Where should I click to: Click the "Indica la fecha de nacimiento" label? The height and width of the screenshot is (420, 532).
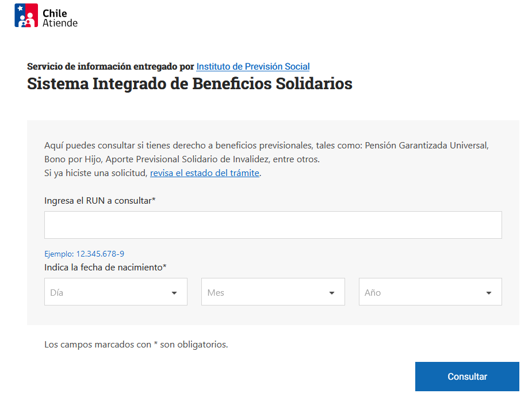coord(105,267)
